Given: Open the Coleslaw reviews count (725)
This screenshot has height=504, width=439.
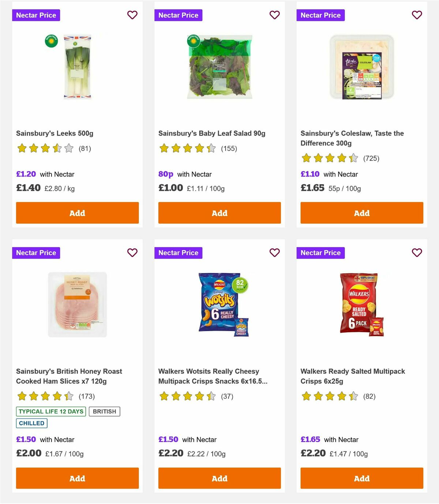Looking at the screenshot, I should pos(371,159).
